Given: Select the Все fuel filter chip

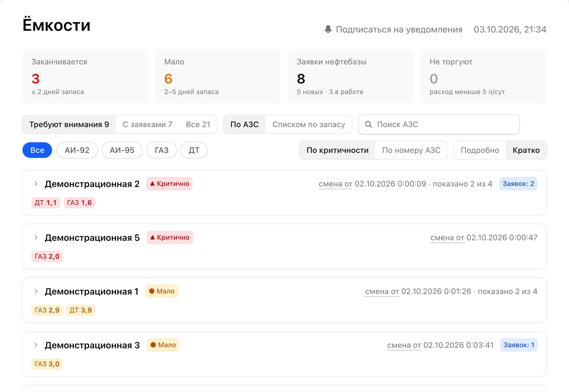Looking at the screenshot, I should [x=37, y=150].
